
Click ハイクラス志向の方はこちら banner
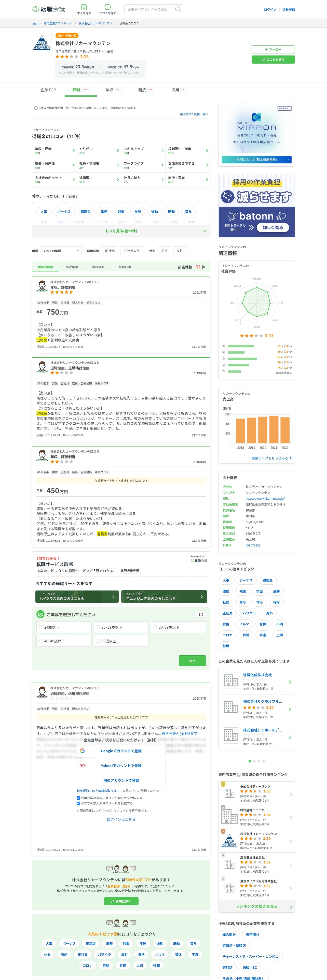(x=77, y=597)
